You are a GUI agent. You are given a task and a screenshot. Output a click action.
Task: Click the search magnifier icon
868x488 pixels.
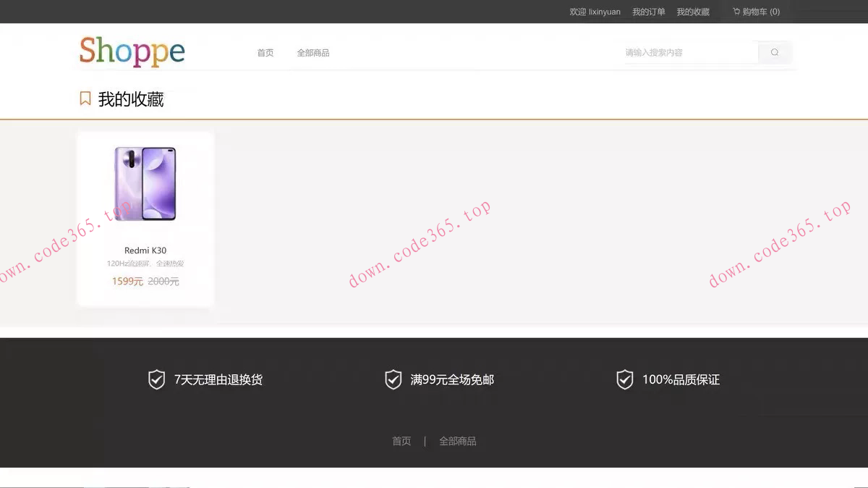[774, 52]
